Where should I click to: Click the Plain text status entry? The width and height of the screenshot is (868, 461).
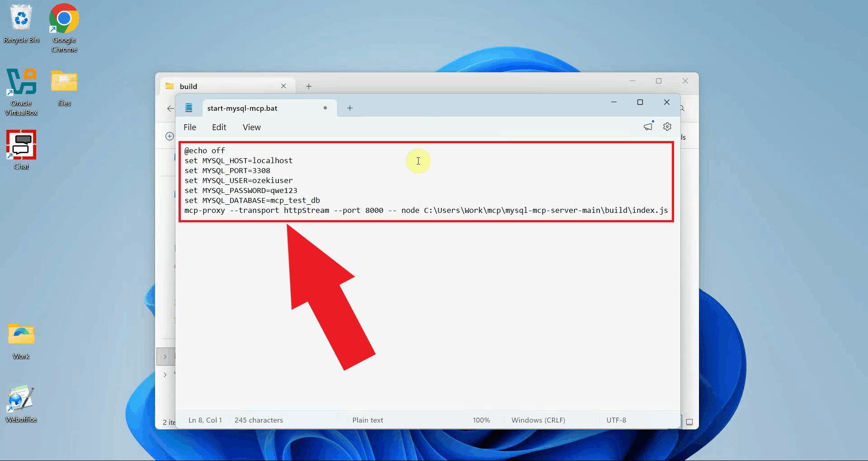[368, 420]
